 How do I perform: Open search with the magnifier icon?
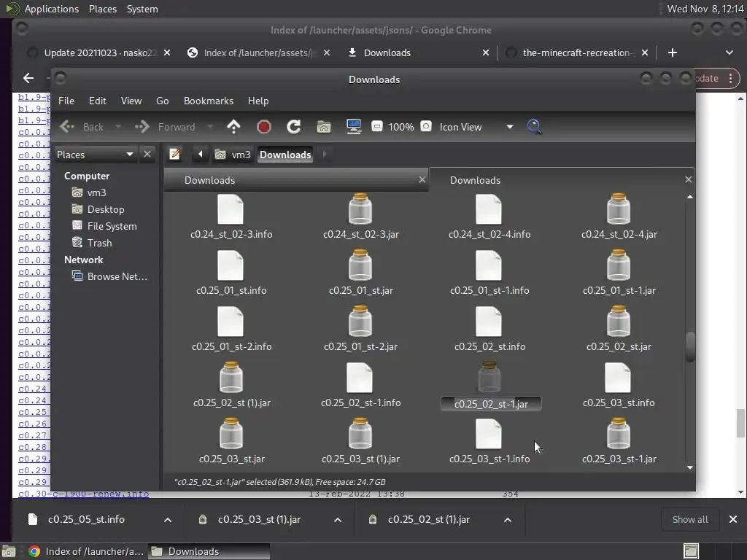coord(534,127)
